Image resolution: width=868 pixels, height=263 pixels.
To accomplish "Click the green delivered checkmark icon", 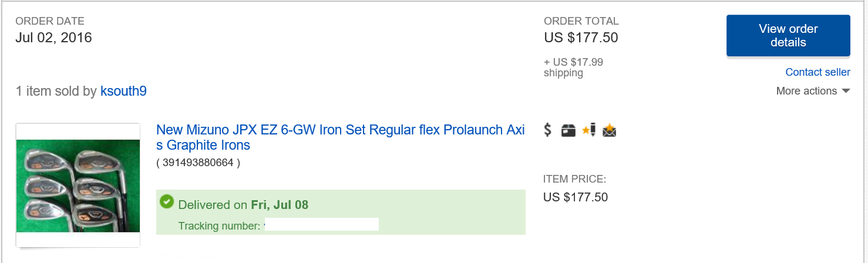I will click(167, 202).
